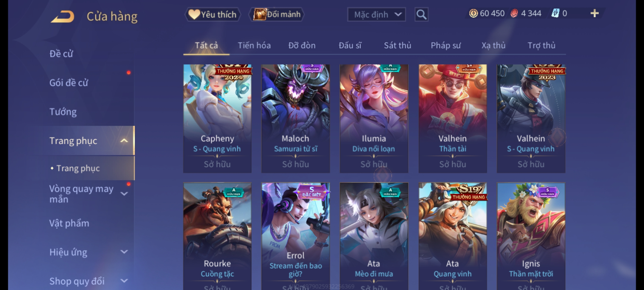Select the Ilumia Diva nổi loạn skin
Viewport: 644px width, 290px height.
point(374,118)
